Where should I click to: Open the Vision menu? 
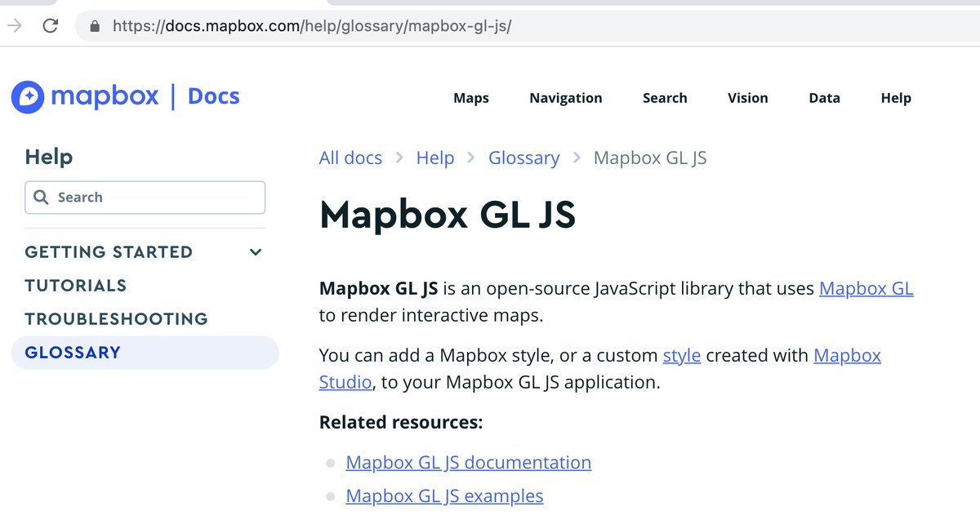pyautogui.click(x=748, y=98)
